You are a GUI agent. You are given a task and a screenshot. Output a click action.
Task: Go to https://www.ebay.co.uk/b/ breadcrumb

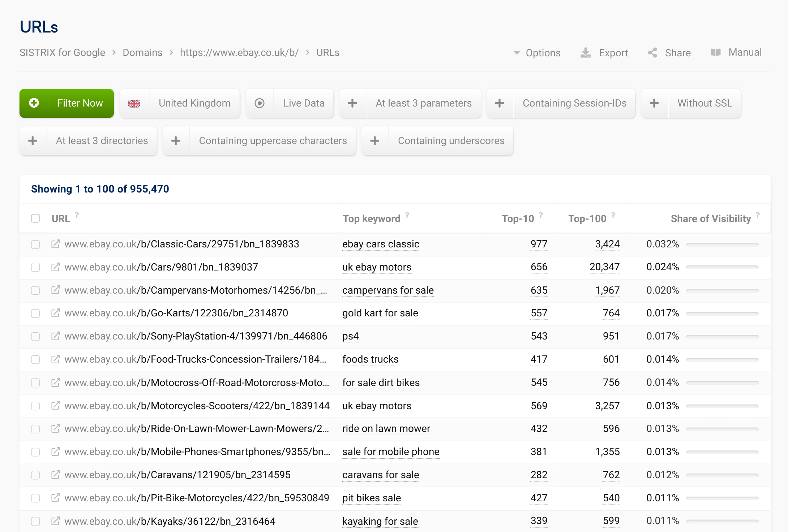[x=239, y=53]
